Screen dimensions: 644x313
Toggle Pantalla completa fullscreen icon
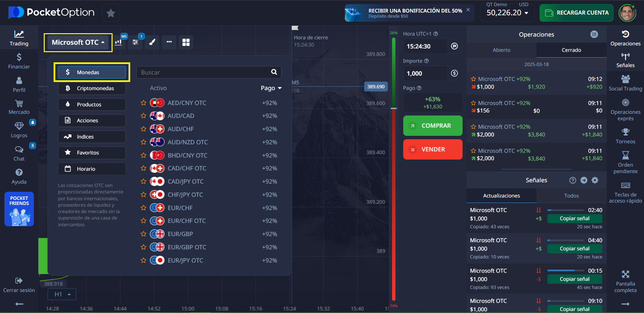point(625,274)
